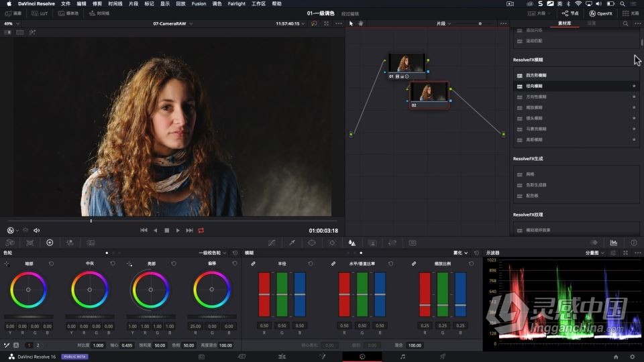644x362 pixels.
Task: Toggle loop playback
Action: pos(201,231)
